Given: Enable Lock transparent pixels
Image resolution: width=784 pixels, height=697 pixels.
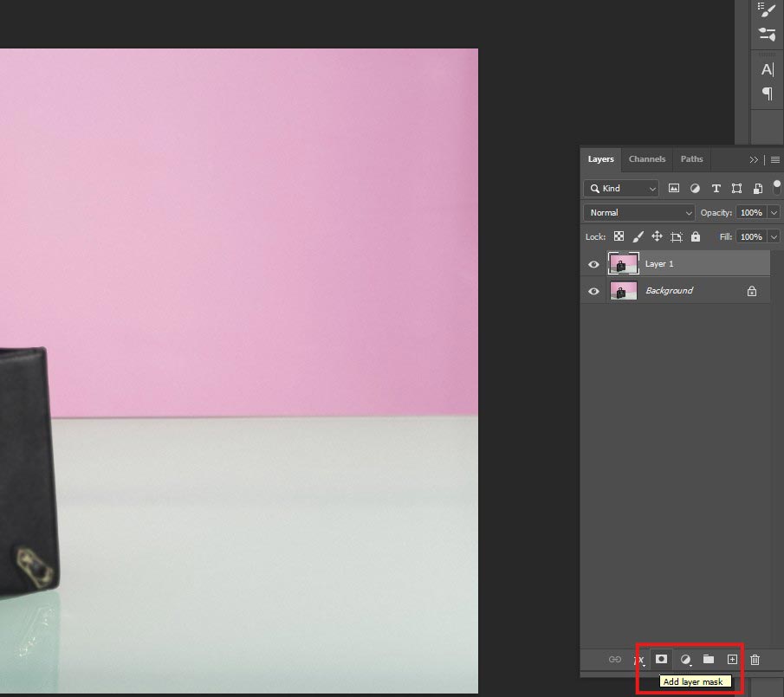Looking at the screenshot, I should point(619,236).
